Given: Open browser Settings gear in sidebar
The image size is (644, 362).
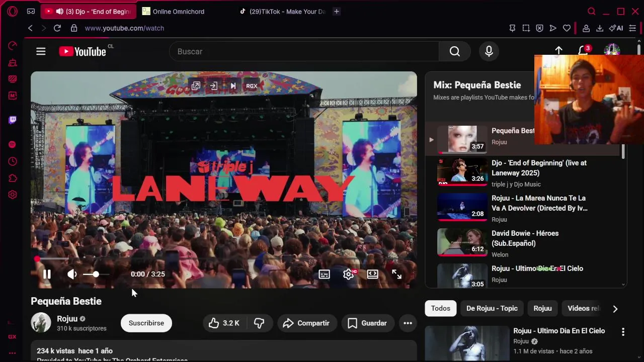Looking at the screenshot, I should pos(13,195).
